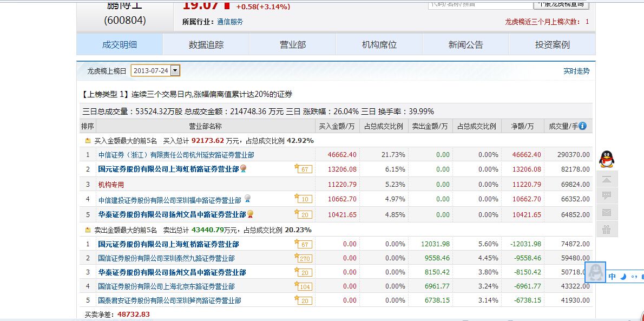Click star badge 20 in sell-side 华泰证券 row
Viewport: 644px width, 321px height.
303,272
